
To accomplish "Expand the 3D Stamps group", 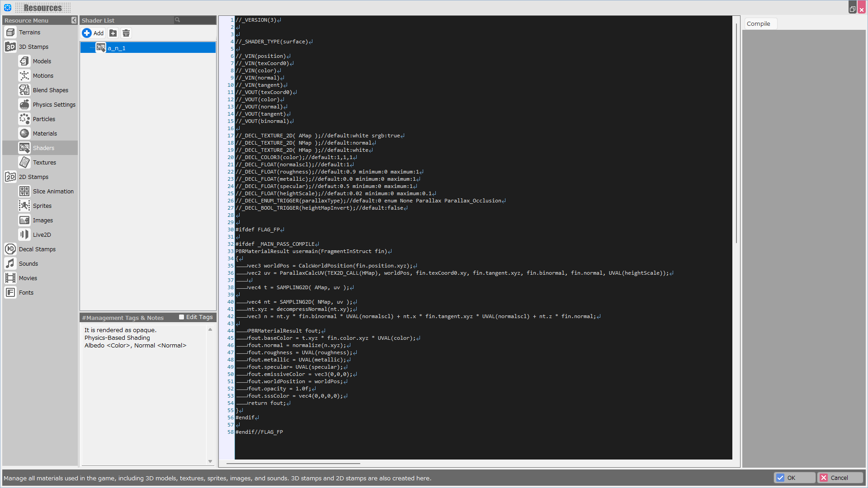I will [x=40, y=47].
